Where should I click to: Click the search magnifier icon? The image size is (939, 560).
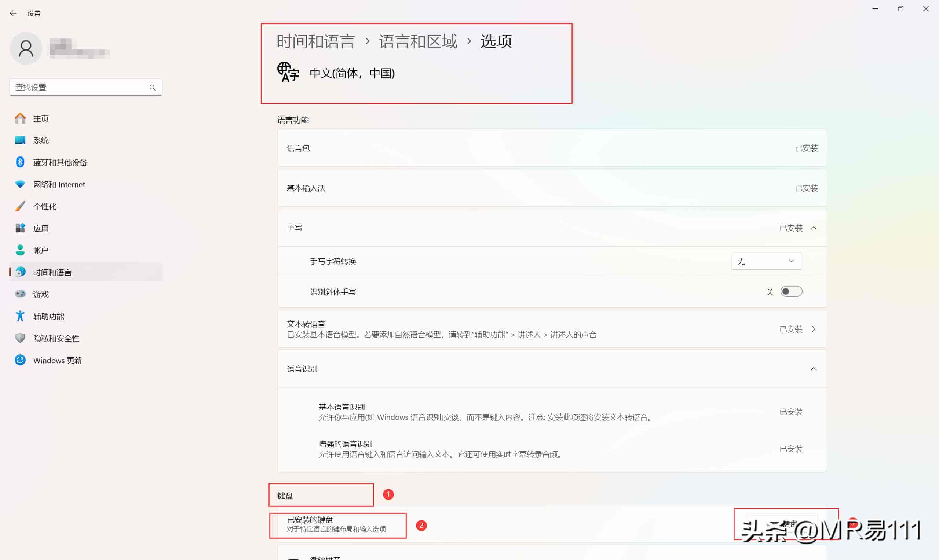point(152,87)
